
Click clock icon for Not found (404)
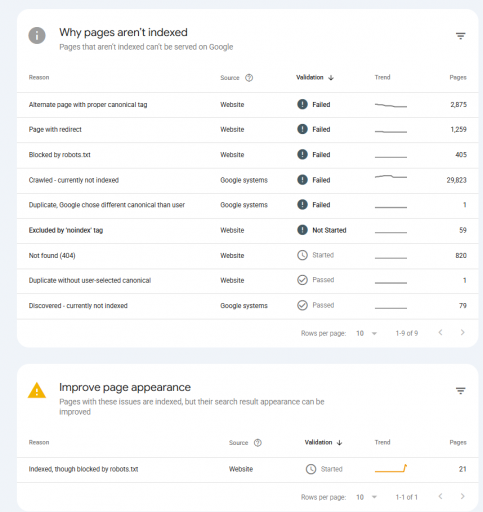point(302,255)
